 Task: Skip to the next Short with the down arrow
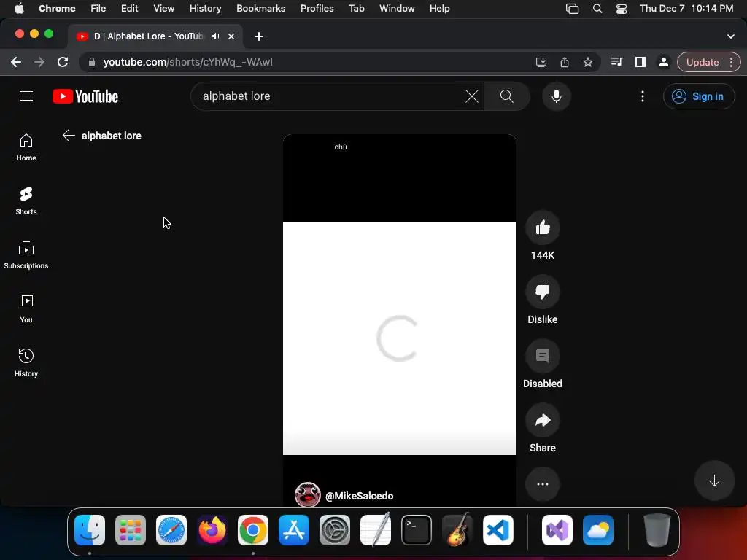click(x=714, y=481)
